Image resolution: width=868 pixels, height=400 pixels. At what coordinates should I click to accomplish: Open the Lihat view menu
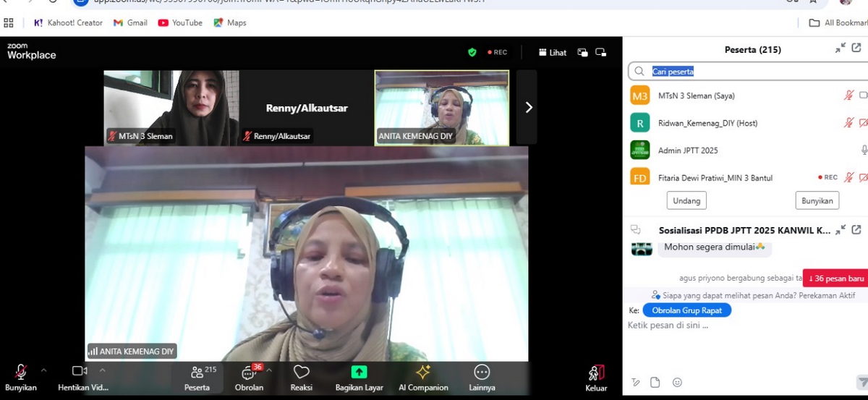553,52
